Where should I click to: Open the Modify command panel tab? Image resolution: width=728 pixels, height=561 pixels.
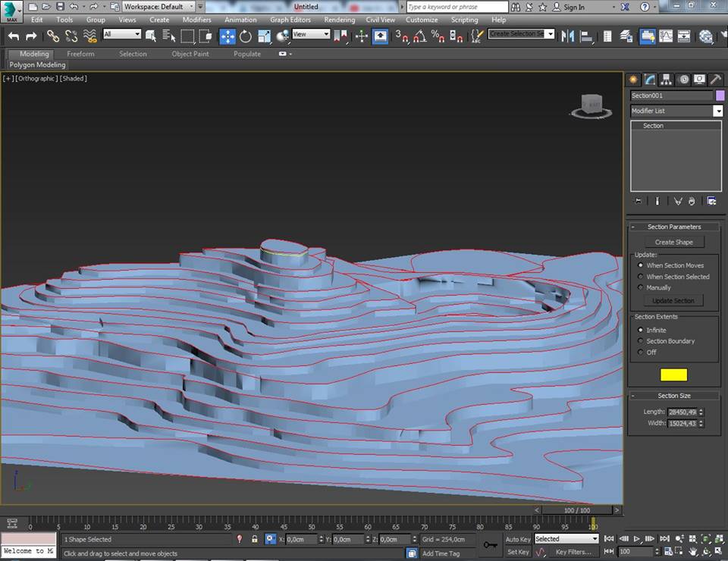tap(650, 80)
